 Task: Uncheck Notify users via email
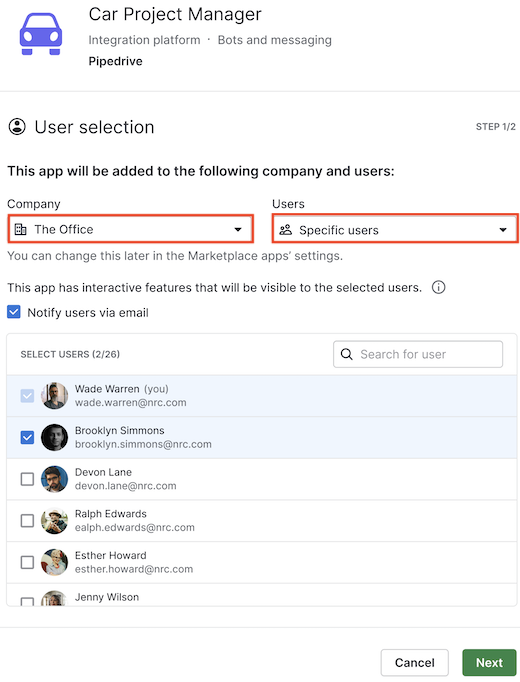click(13, 312)
